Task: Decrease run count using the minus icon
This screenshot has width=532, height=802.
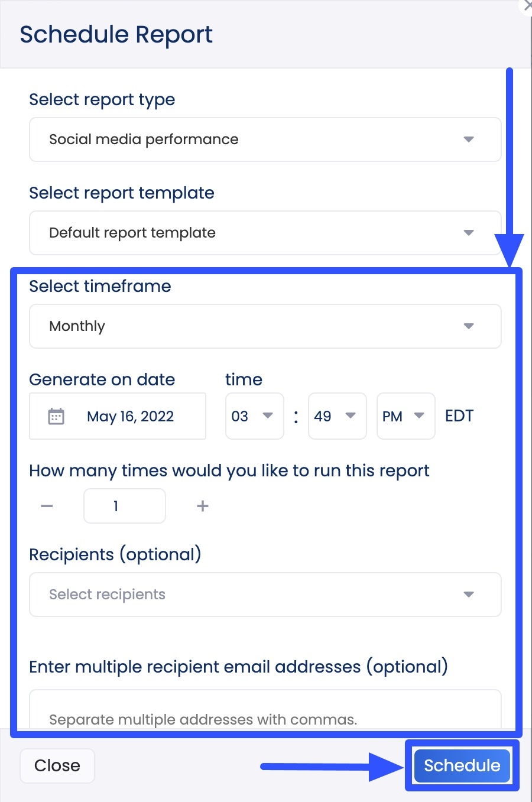Action: [47, 506]
